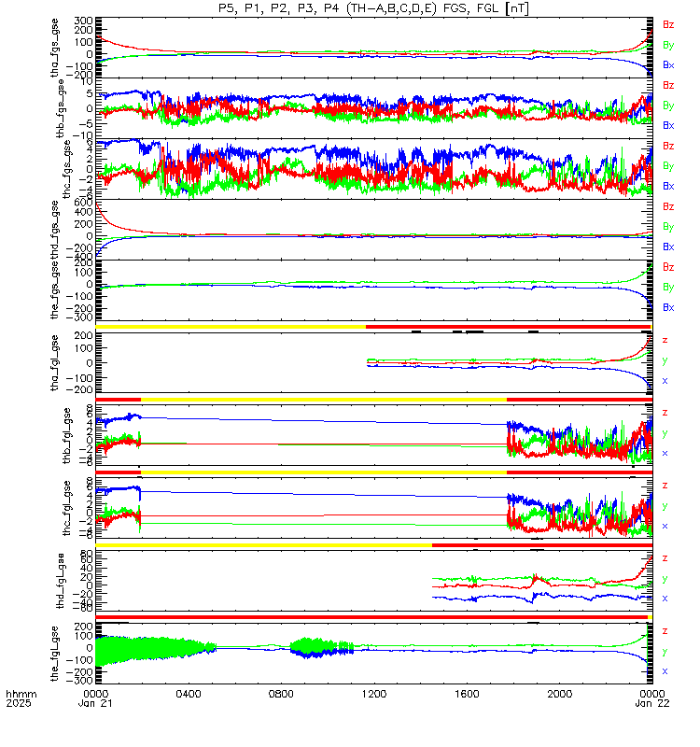Click the 0800 time tick label
Screen dimensions: 700x747
tap(281, 694)
